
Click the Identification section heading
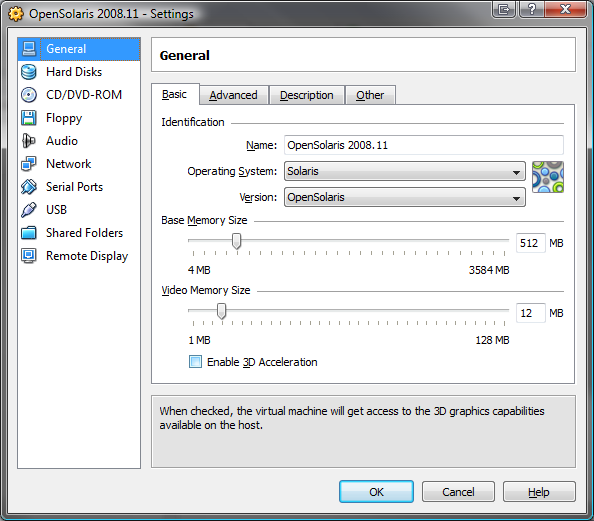193,122
